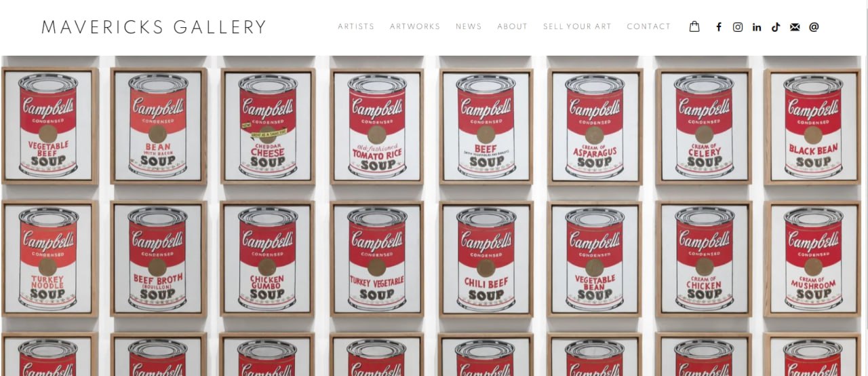Click the envelope email icon
Screen dimensions: 868x376
[x=795, y=27]
